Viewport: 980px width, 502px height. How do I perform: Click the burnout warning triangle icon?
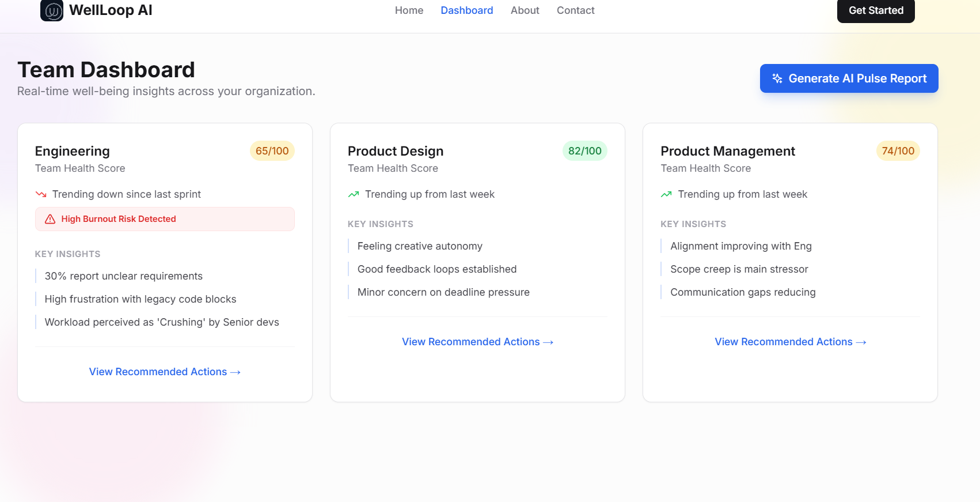click(x=50, y=219)
